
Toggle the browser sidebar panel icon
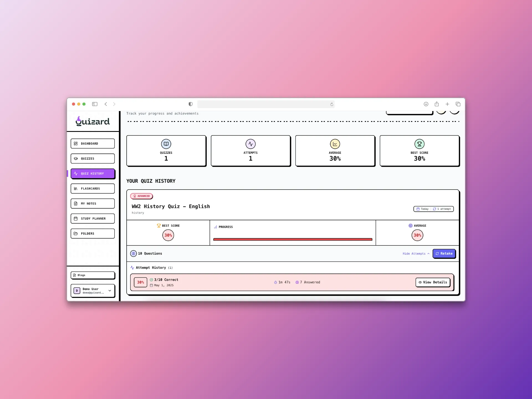click(95, 104)
